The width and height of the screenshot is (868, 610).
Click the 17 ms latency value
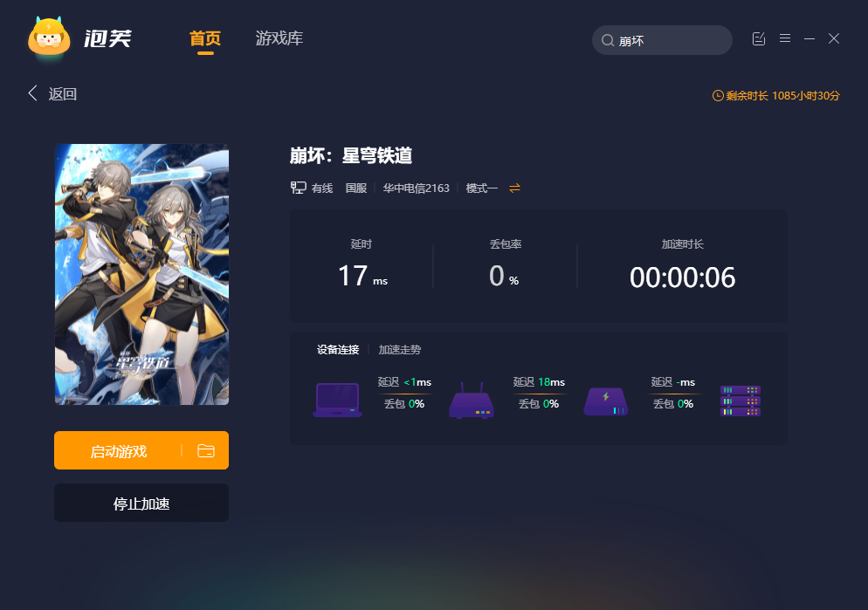point(362,276)
